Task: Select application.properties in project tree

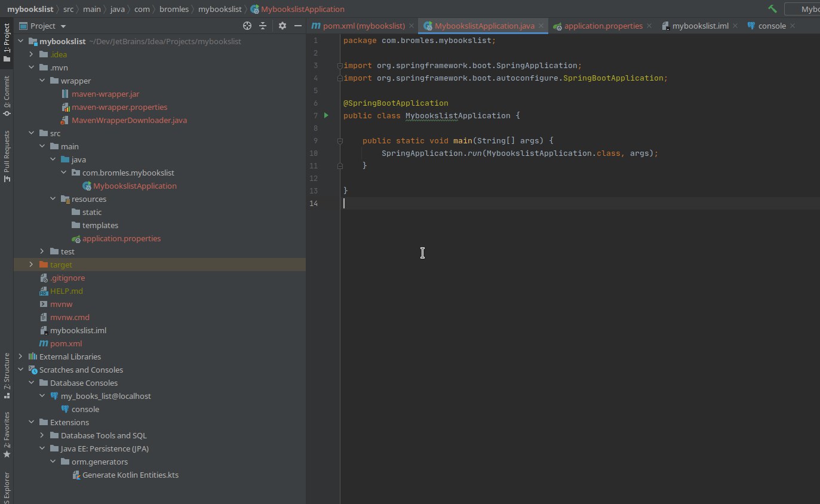Action: (x=121, y=238)
